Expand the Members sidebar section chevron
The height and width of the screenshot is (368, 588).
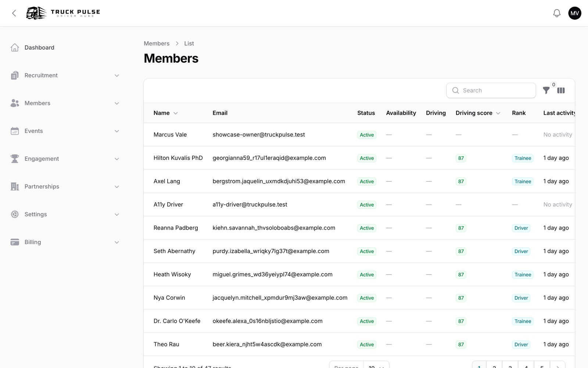pyautogui.click(x=117, y=103)
